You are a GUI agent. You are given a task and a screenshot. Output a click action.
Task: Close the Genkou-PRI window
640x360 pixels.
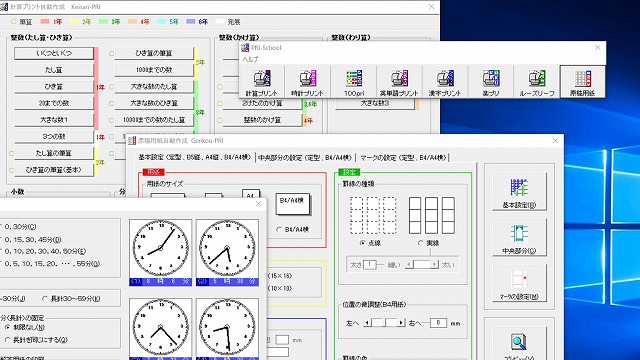pyautogui.click(x=555, y=140)
